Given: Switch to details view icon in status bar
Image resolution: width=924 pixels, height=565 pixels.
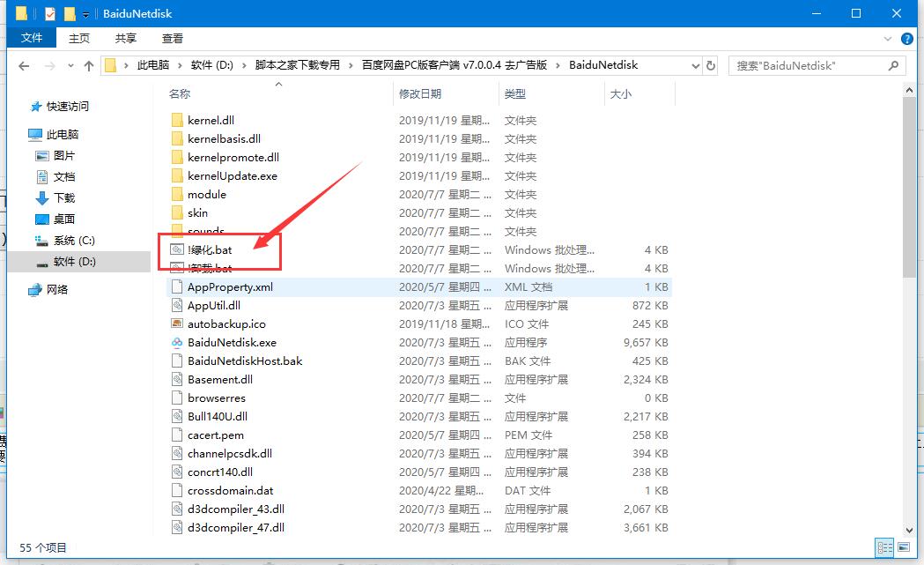Looking at the screenshot, I should pos(884,547).
